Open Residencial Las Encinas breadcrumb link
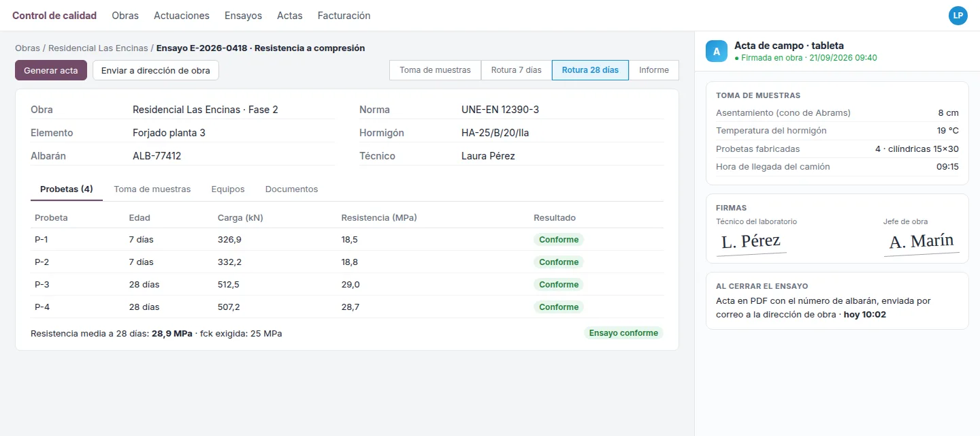Image resolution: width=980 pixels, height=436 pixels. 98,48
